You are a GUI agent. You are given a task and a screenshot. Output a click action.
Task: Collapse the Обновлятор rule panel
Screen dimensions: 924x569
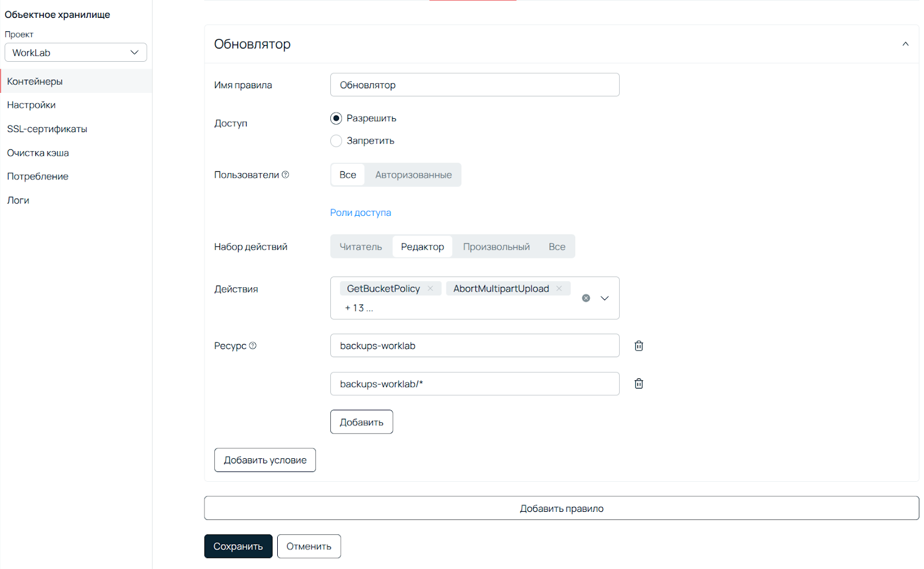point(906,44)
